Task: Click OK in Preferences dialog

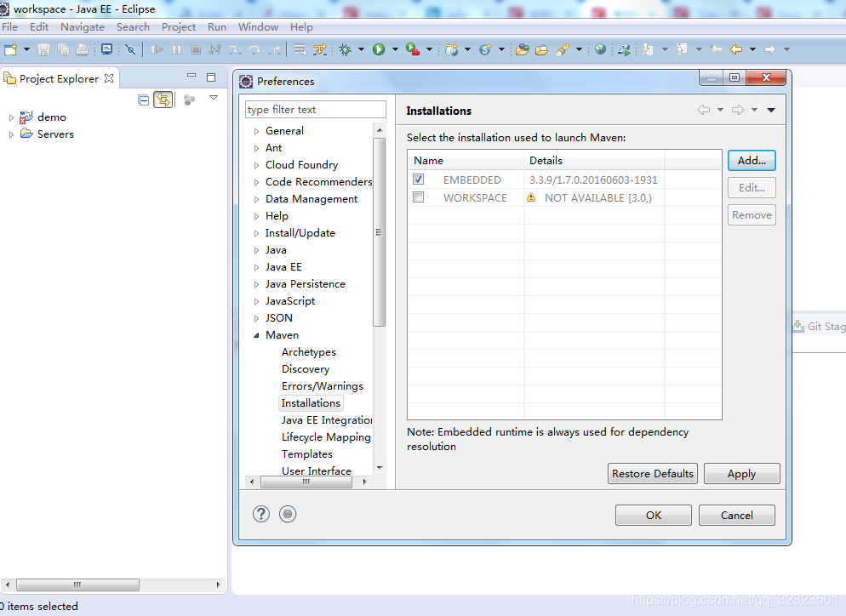Action: [x=654, y=515]
